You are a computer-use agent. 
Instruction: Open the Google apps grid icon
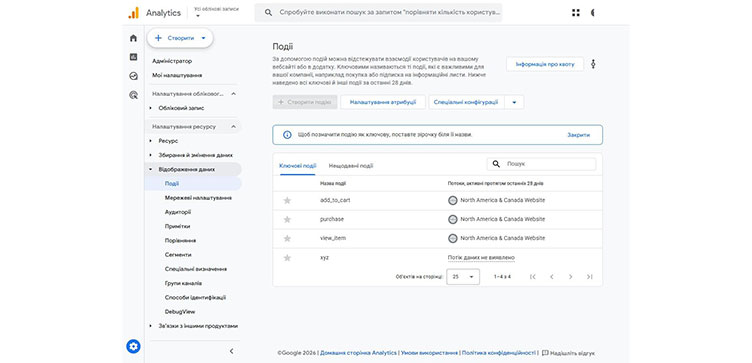(x=576, y=13)
